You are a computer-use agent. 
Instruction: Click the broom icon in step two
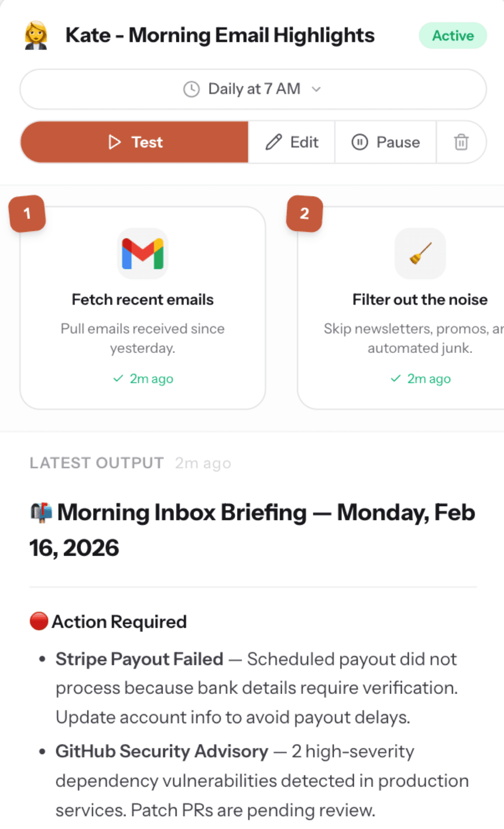point(420,253)
